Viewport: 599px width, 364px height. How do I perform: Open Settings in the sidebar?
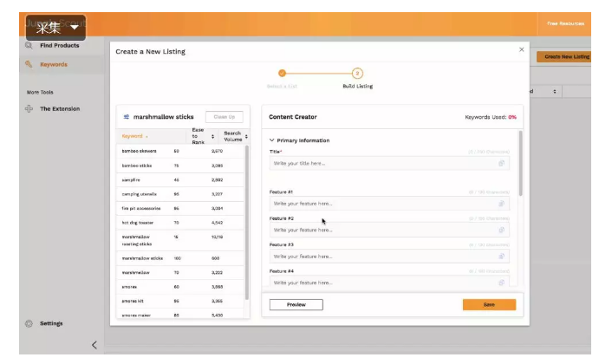pyautogui.click(x=51, y=323)
